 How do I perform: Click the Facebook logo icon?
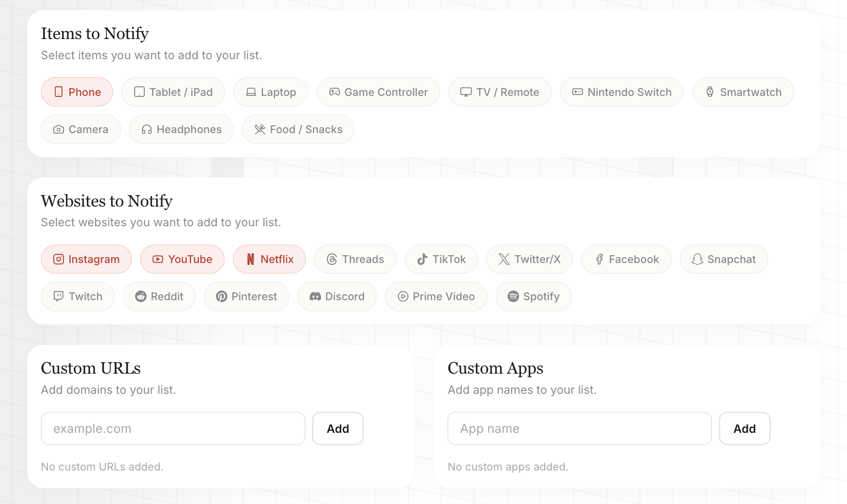click(599, 259)
